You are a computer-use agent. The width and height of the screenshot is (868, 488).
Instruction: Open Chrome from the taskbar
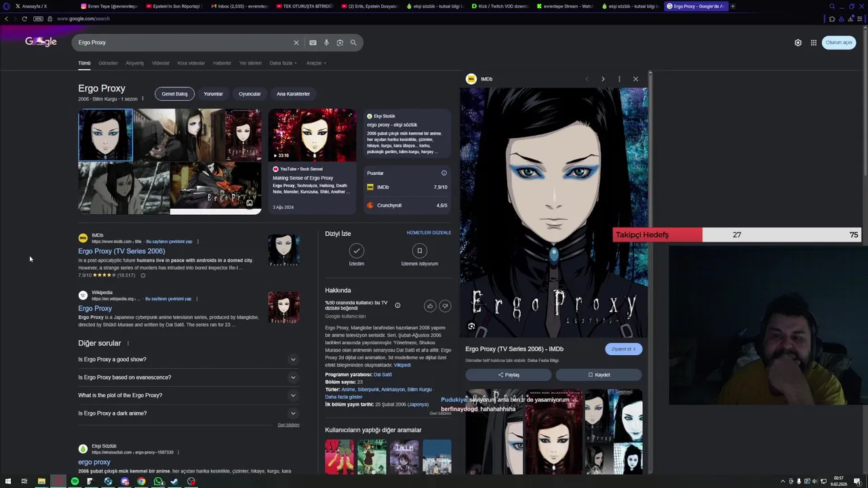[141, 482]
